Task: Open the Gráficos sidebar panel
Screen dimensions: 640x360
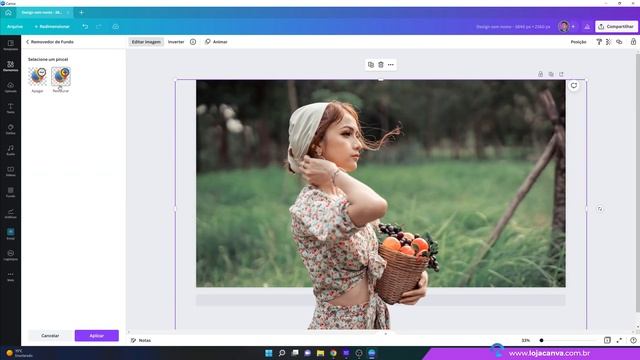Action: point(11,213)
